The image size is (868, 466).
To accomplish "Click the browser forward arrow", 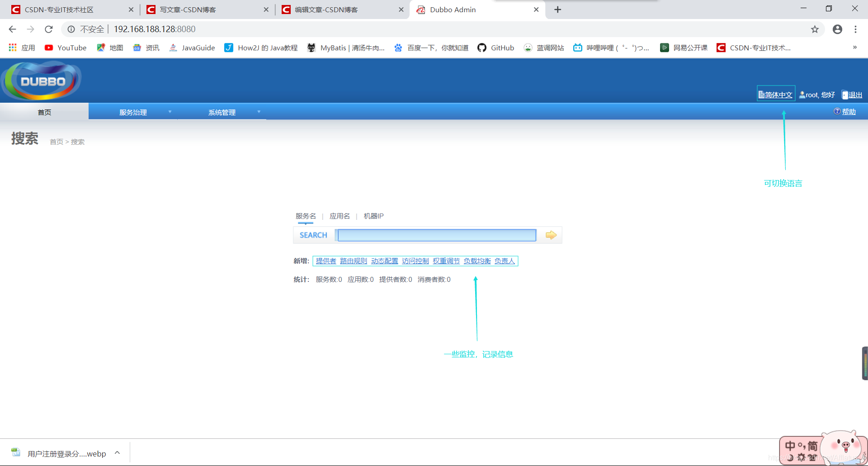I will pos(30,29).
